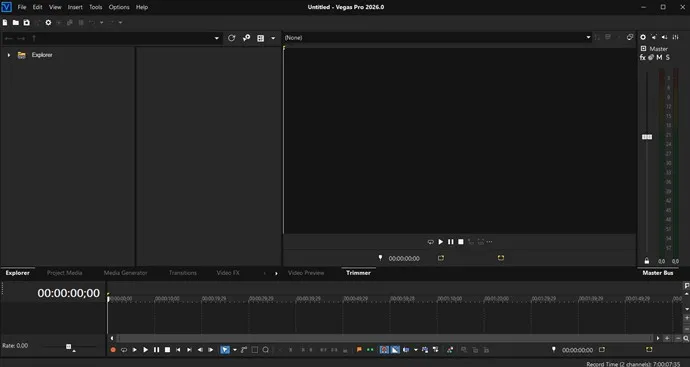690x367 pixels.
Task: Switch to the Project Media tab
Action: pyautogui.click(x=64, y=273)
